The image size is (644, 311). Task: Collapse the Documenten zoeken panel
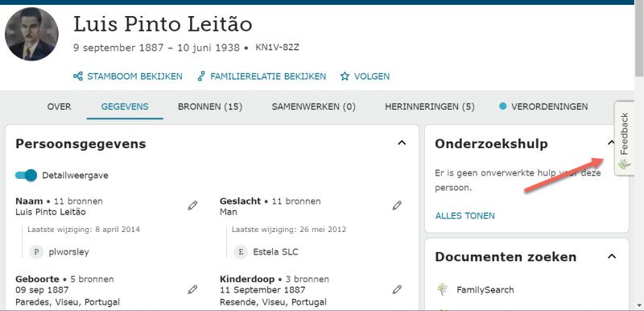click(x=612, y=256)
